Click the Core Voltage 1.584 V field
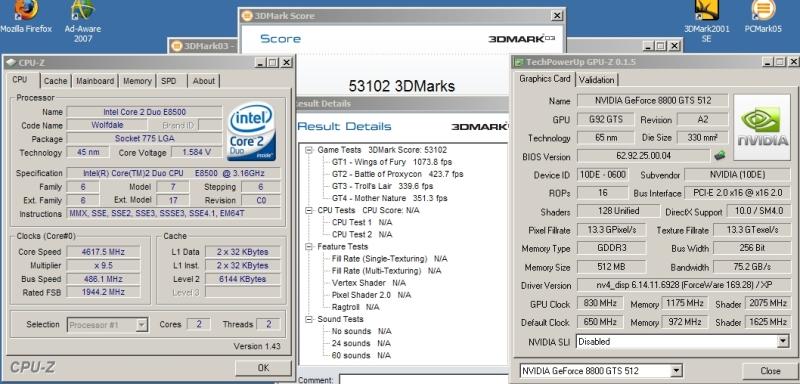 198,152
